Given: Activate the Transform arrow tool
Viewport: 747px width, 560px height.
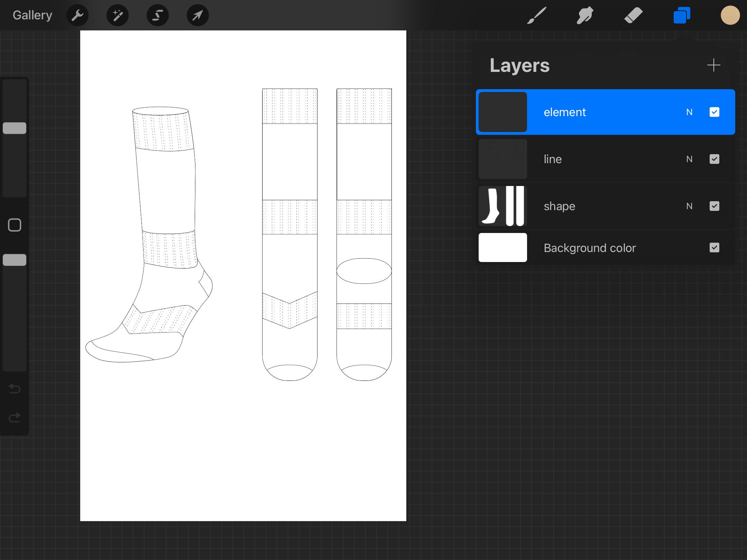Looking at the screenshot, I should [197, 15].
